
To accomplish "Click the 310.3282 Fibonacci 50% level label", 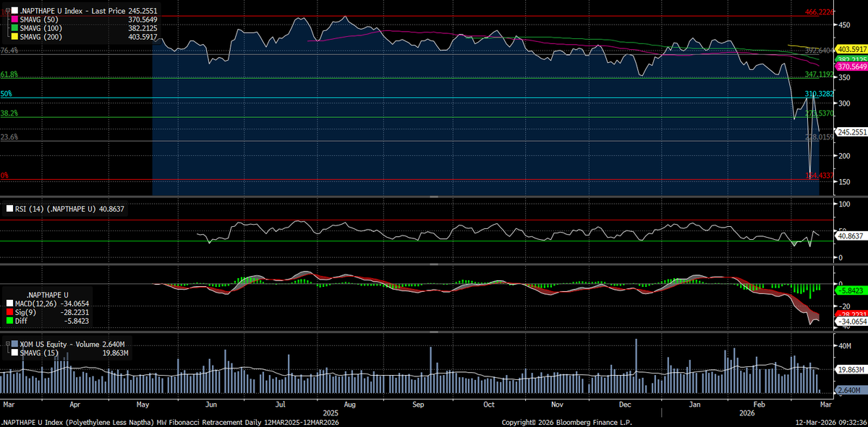I will [819, 94].
